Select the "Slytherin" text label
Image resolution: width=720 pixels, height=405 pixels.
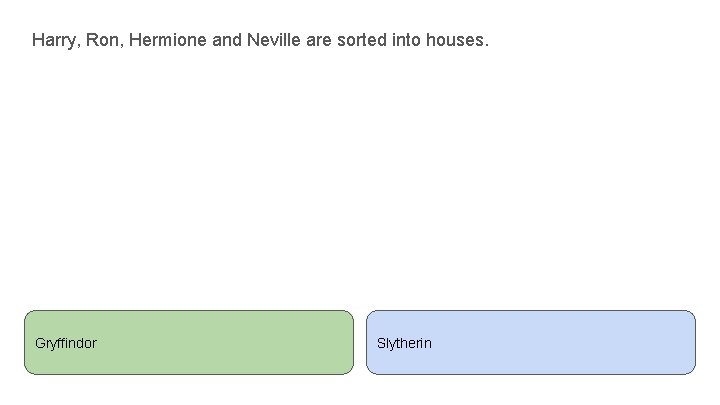(x=404, y=343)
